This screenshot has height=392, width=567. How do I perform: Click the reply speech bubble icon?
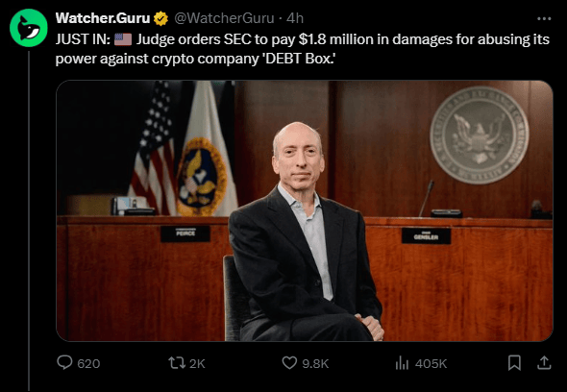pyautogui.click(x=64, y=362)
